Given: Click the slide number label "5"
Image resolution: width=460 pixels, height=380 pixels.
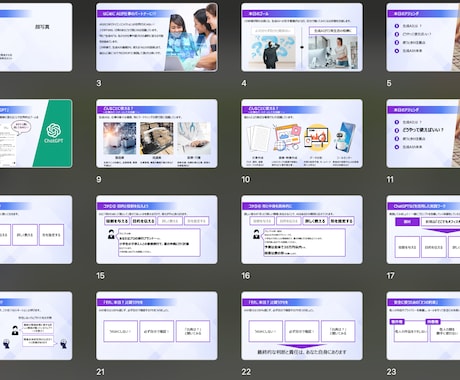Looking at the screenshot, I should [389, 83].
